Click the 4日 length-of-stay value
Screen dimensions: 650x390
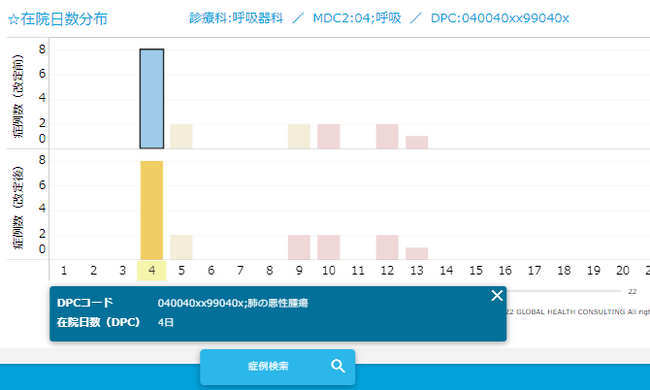[165, 322]
